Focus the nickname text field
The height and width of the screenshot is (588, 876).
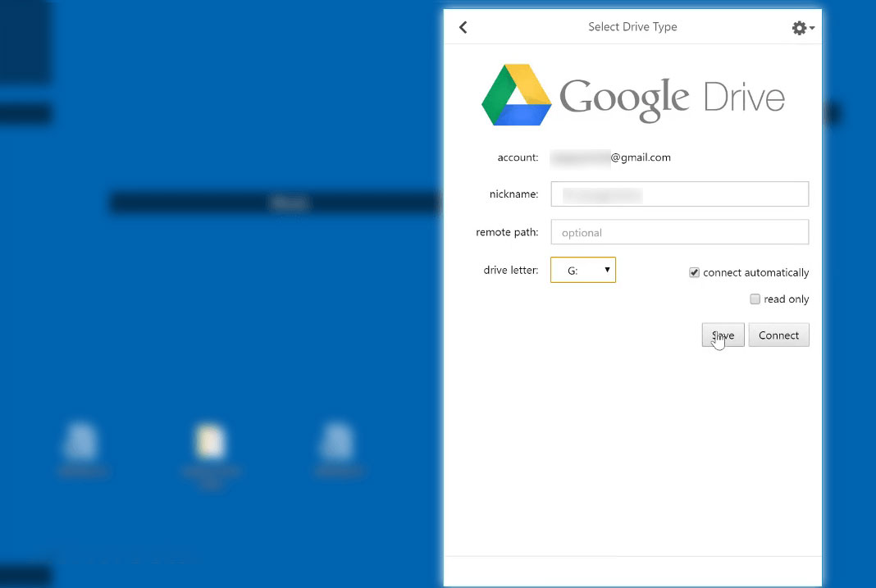pyautogui.click(x=679, y=194)
